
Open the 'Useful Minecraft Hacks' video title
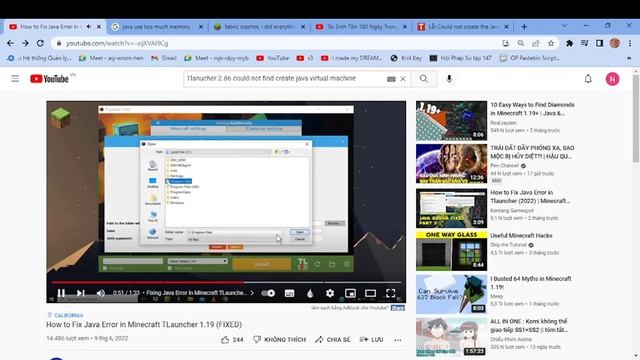[521, 236]
